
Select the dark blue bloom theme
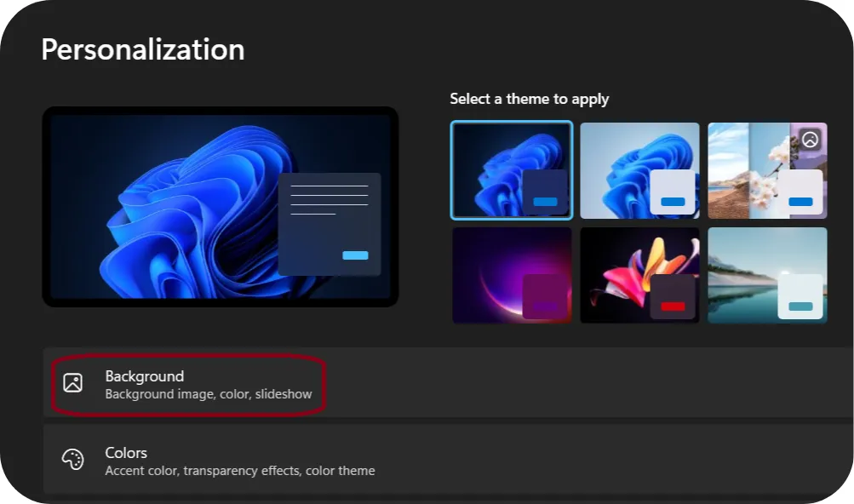click(512, 170)
